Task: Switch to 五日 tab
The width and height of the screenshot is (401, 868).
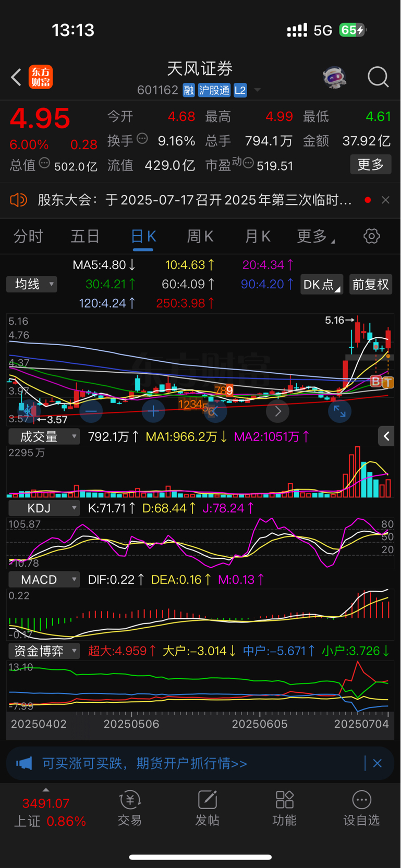Action: [85, 237]
